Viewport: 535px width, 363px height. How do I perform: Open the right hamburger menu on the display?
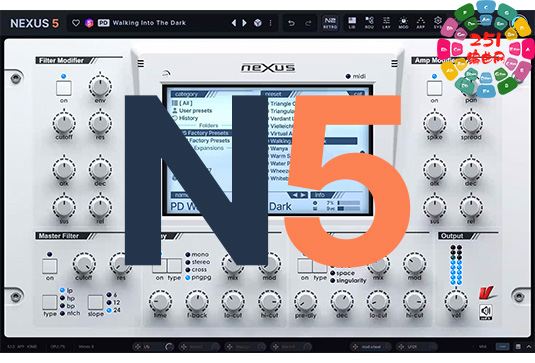[x=394, y=64]
